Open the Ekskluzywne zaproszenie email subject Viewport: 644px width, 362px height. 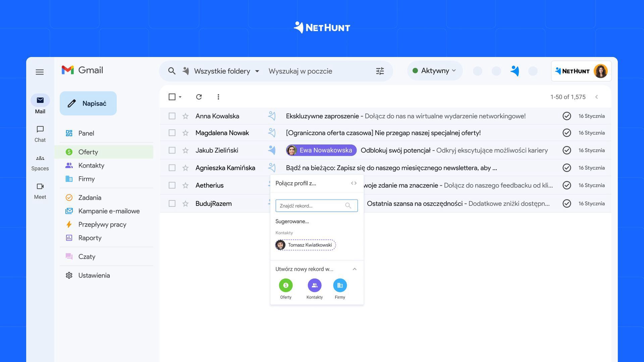322,116
